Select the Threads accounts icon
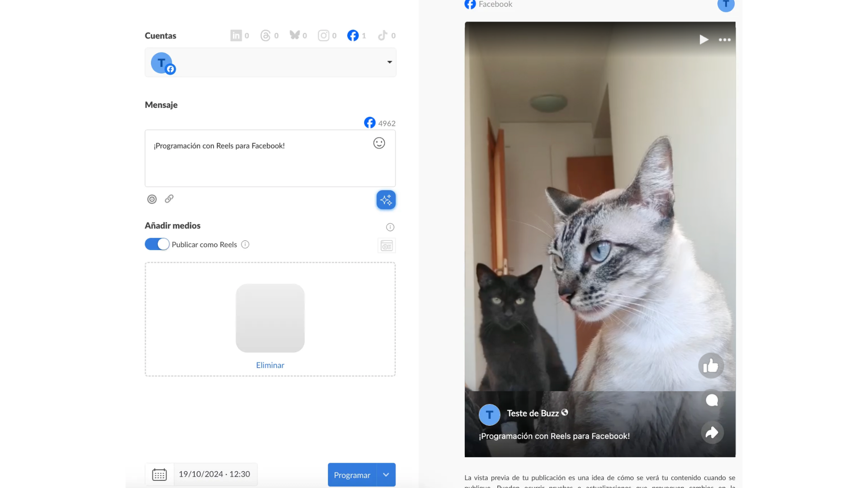Viewport: 868px width, 488px height. click(x=265, y=35)
